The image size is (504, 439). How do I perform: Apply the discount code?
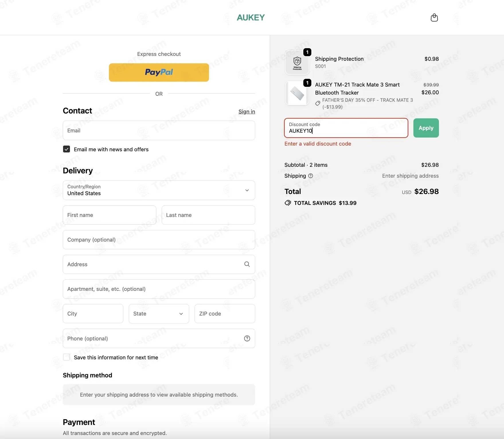[x=426, y=128]
